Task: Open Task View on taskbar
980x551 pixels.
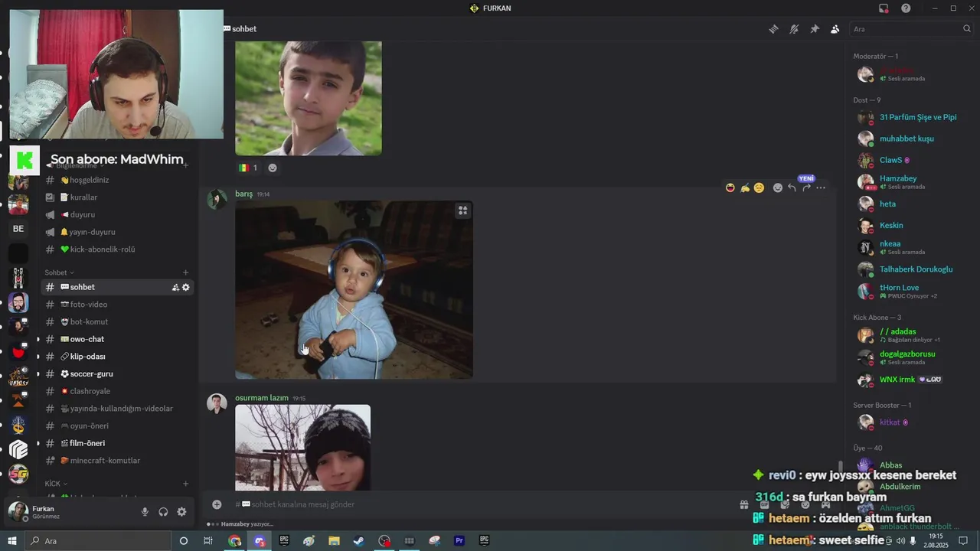Action: tap(208, 541)
